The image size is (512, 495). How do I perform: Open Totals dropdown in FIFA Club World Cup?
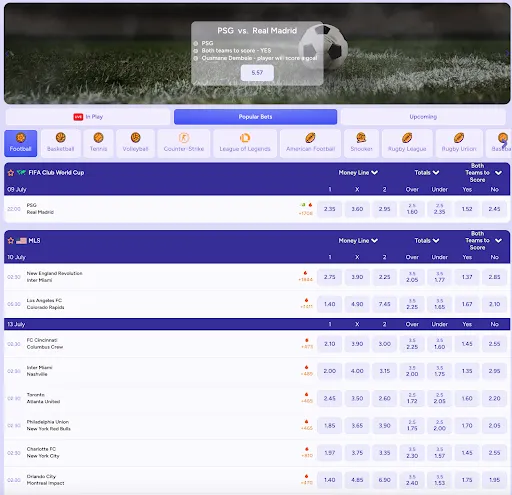click(x=427, y=173)
